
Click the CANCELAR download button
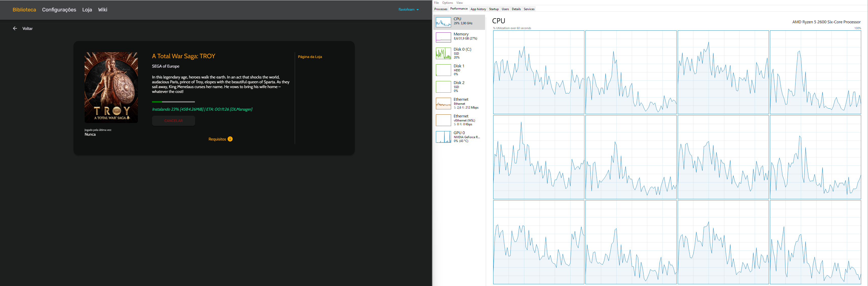click(x=173, y=120)
